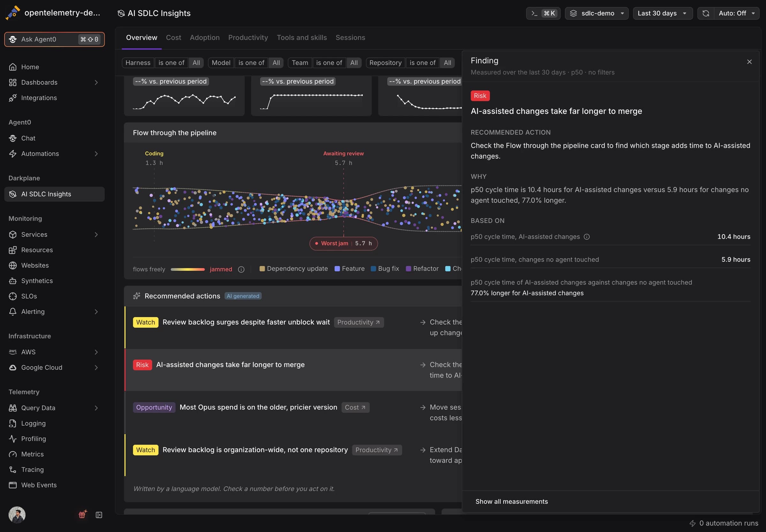
Task: Click the user avatar at sidebar bottom
Action: click(17, 515)
